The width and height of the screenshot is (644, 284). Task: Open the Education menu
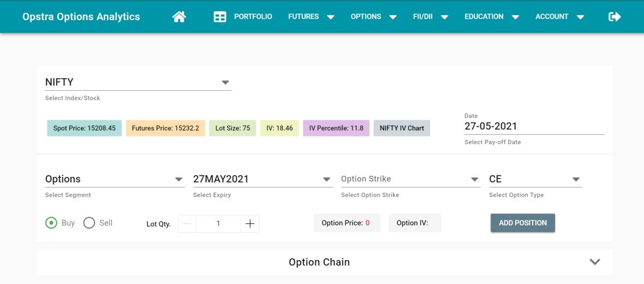click(x=491, y=17)
